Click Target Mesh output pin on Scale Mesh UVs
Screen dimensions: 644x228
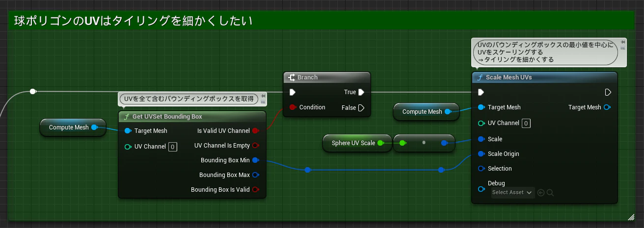608,107
